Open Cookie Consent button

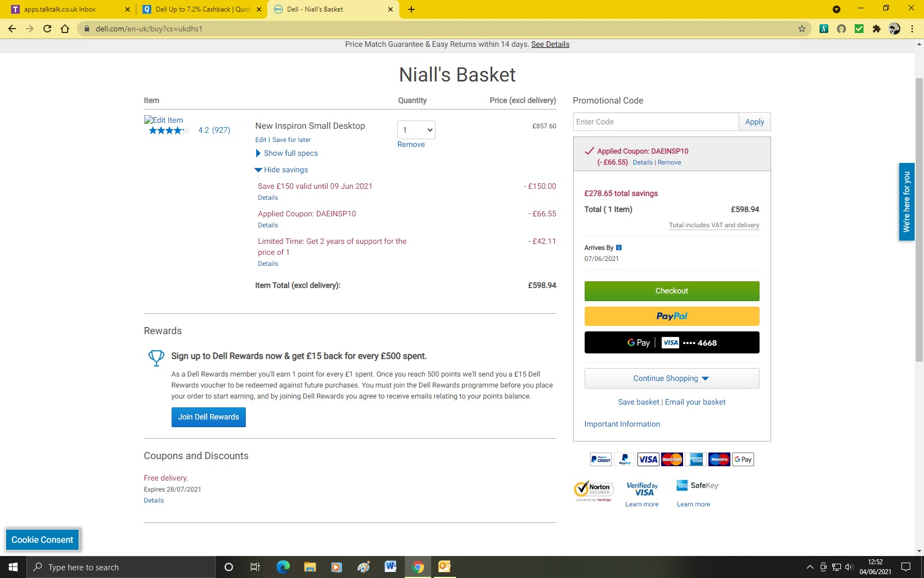coord(42,540)
